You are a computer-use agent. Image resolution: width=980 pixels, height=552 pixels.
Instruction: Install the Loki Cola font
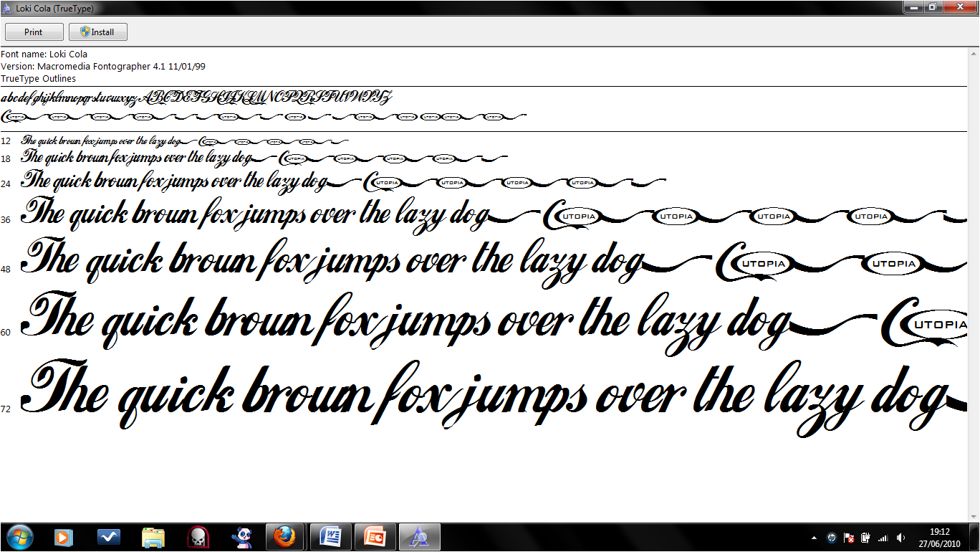[x=97, y=32]
